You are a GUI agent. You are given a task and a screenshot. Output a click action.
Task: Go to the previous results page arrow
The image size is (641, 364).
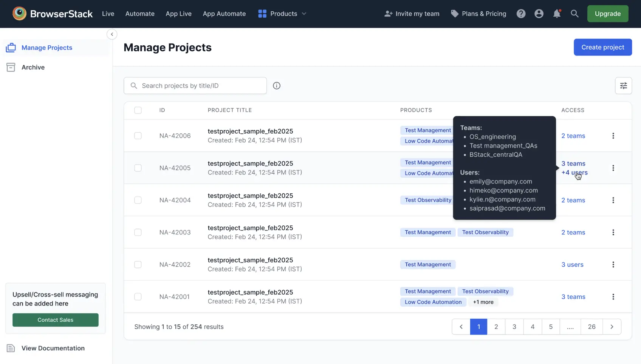pos(461,327)
